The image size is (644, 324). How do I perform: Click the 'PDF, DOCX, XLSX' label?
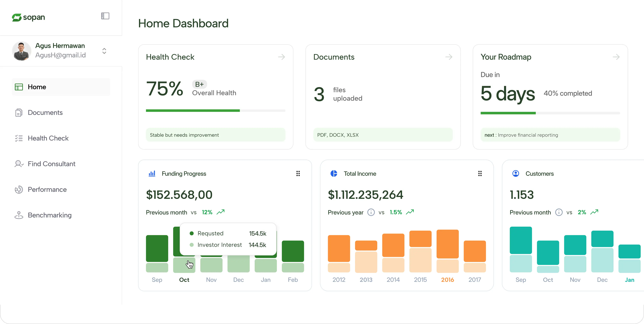pos(383,135)
